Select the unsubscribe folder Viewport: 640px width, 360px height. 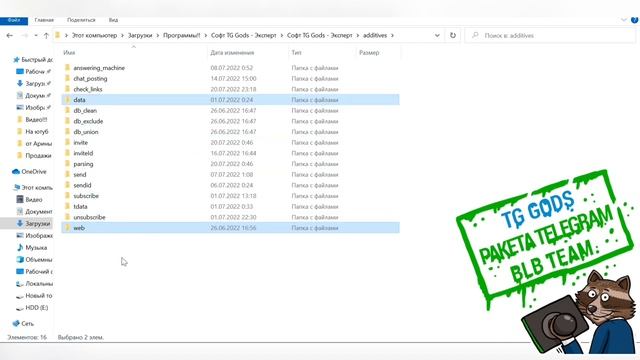coord(89,217)
